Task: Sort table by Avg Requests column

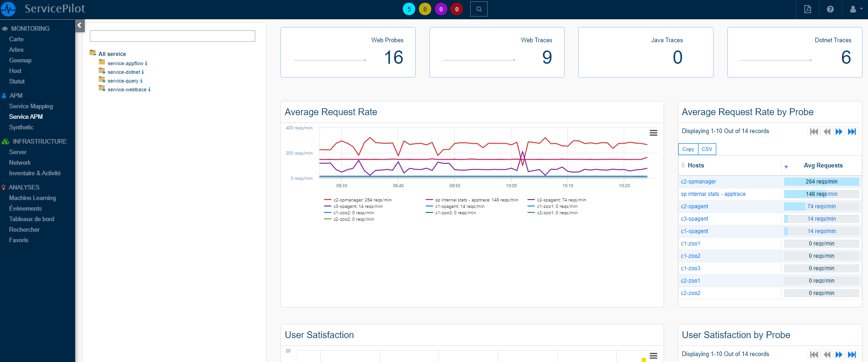Action: 823,166
